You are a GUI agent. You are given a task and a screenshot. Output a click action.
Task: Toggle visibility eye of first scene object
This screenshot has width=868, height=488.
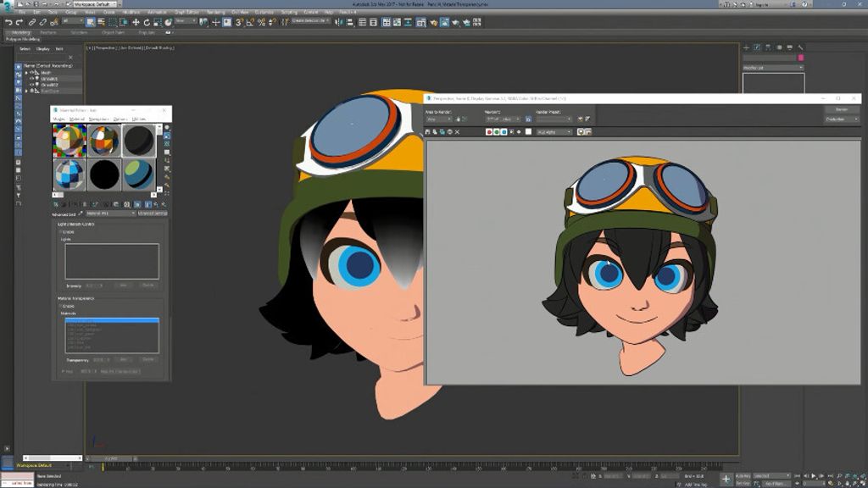point(31,73)
